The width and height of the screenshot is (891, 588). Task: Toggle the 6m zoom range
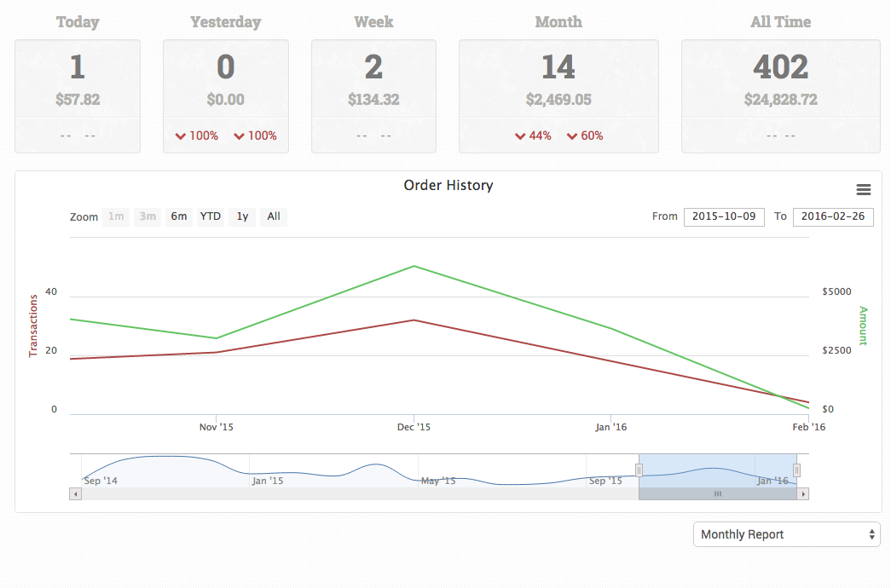click(178, 216)
